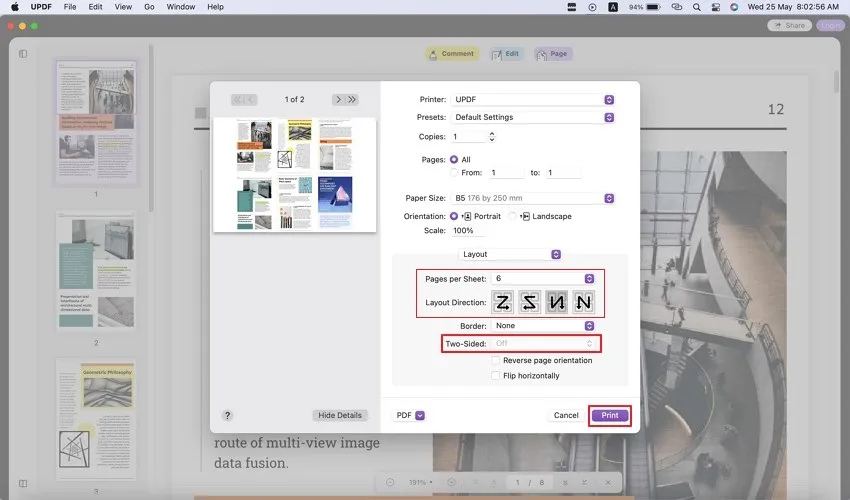The height and width of the screenshot is (500, 850).
Task: Select the mirrored-N layout direction icon
Action: click(556, 302)
